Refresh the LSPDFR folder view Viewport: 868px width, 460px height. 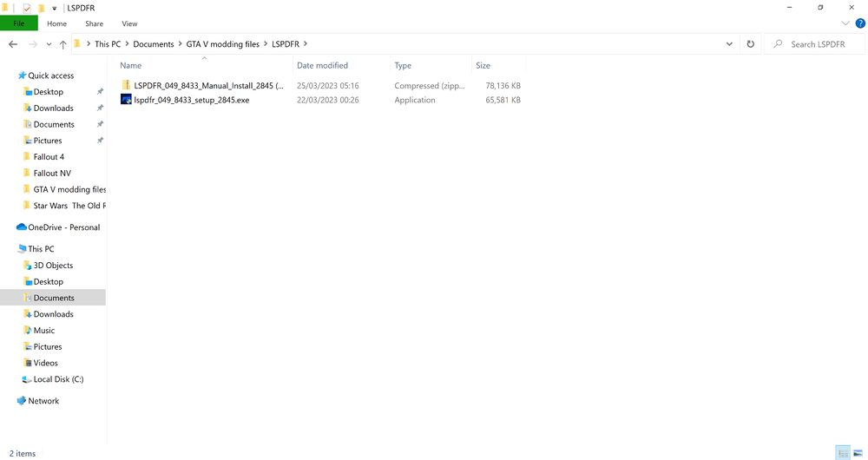[x=750, y=44]
